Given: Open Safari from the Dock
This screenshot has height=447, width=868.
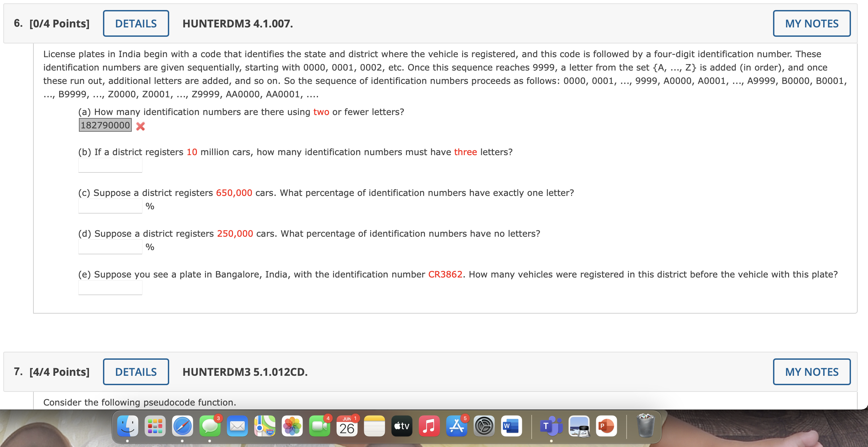Looking at the screenshot, I should click(x=182, y=426).
